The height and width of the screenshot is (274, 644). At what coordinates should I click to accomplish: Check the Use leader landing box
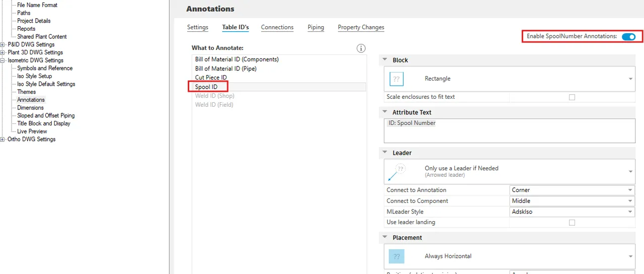click(572, 223)
